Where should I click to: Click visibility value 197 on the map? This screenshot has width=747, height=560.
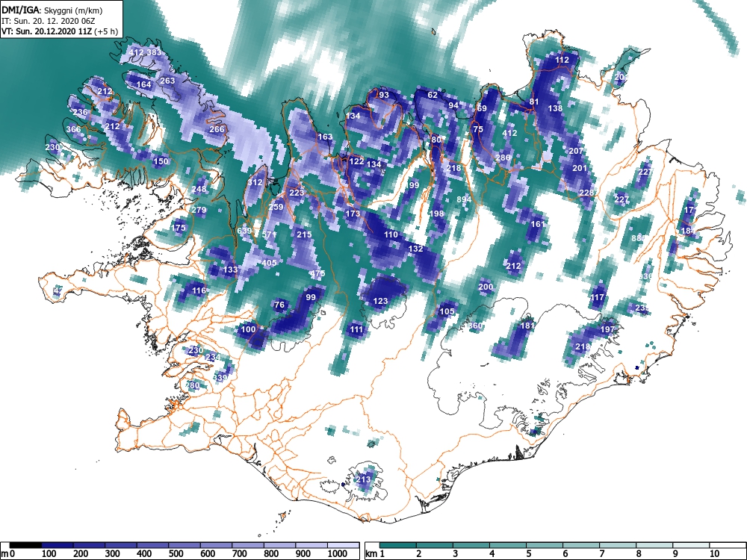coord(607,329)
